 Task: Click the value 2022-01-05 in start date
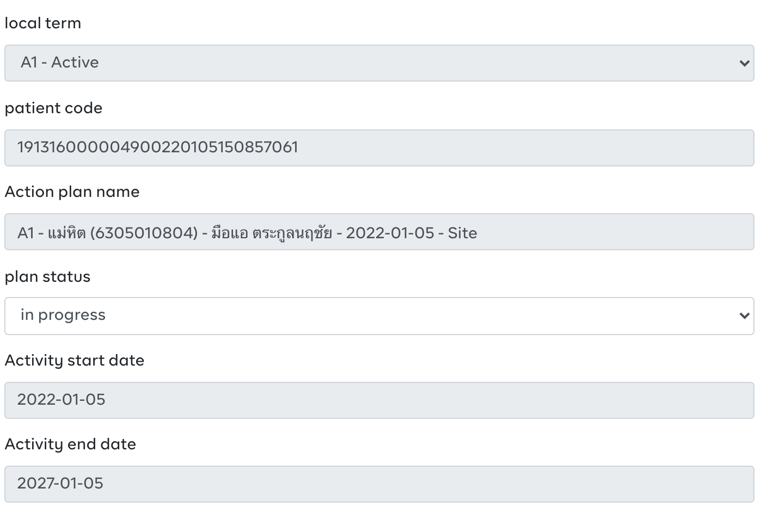(60, 400)
